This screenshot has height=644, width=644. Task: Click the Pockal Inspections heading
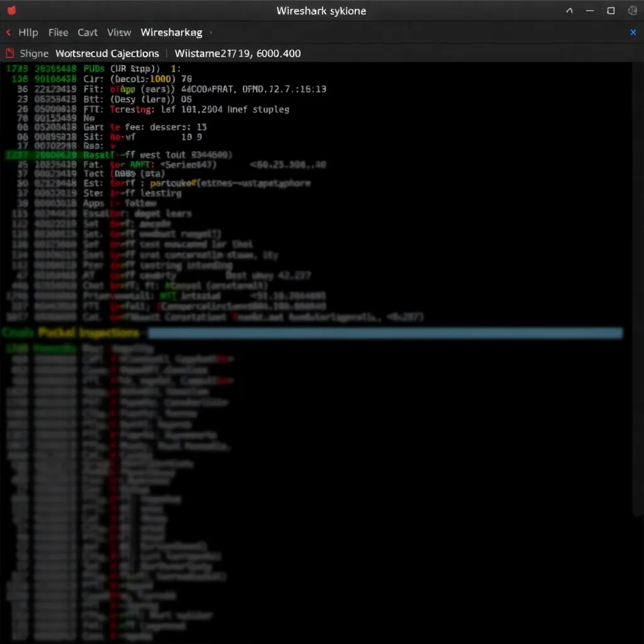[x=88, y=333]
